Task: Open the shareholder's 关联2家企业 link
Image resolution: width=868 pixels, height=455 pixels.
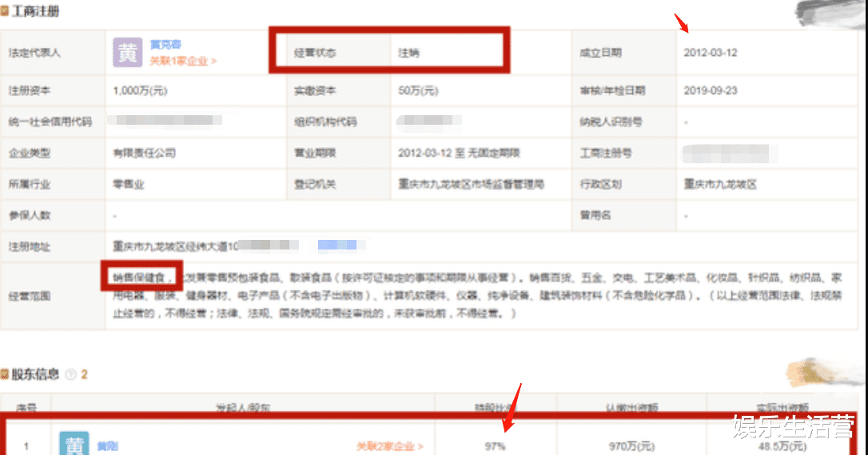Action: coord(389,446)
